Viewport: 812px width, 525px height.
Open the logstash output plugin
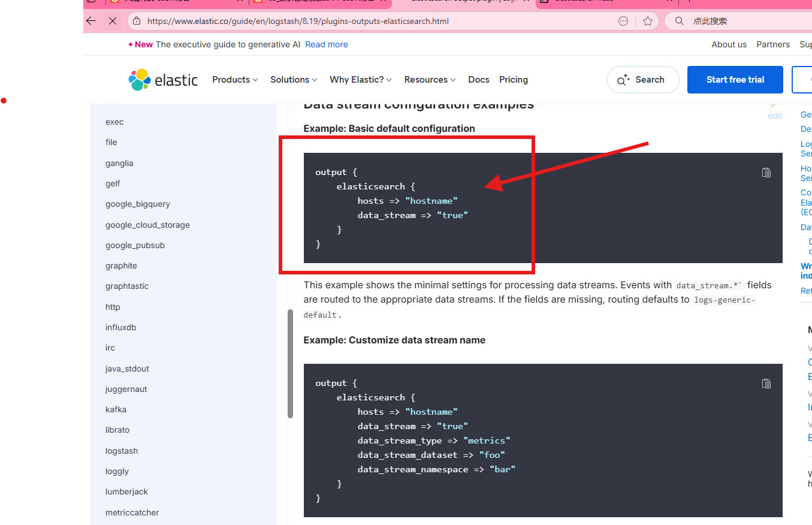click(122, 451)
